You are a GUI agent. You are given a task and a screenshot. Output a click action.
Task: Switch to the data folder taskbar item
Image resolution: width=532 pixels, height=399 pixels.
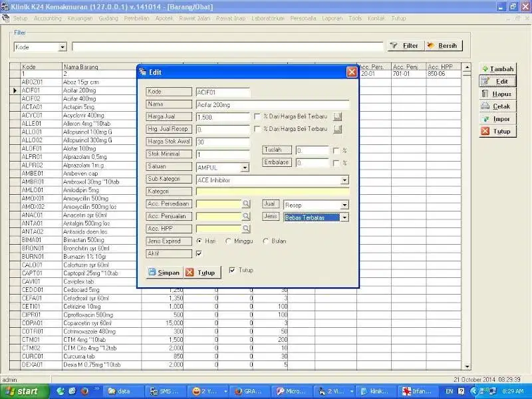coord(124,391)
